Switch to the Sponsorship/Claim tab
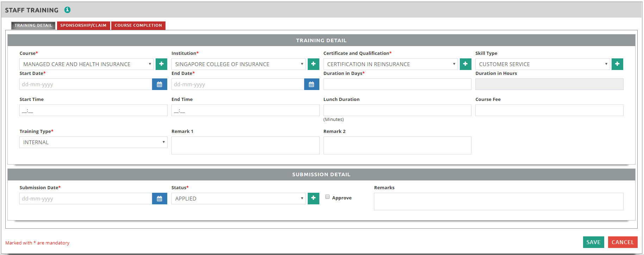644x255 pixels. coord(83,25)
